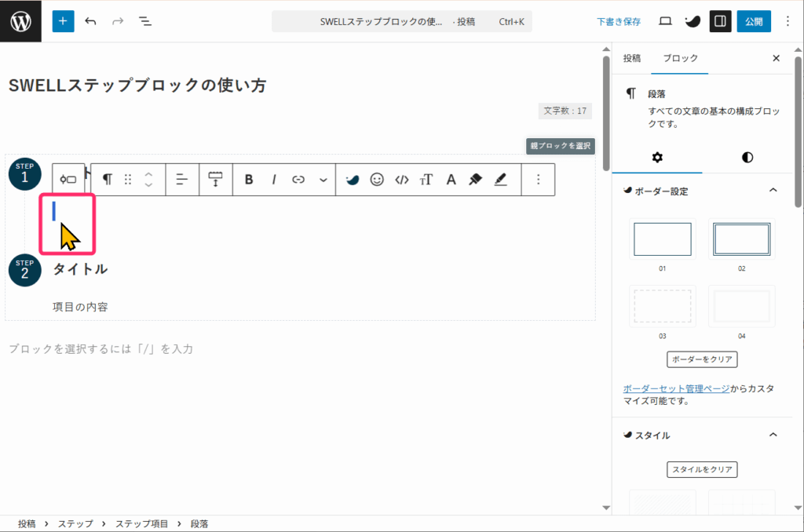Open more rich text controls dropdown
The image size is (804, 532).
(323, 180)
